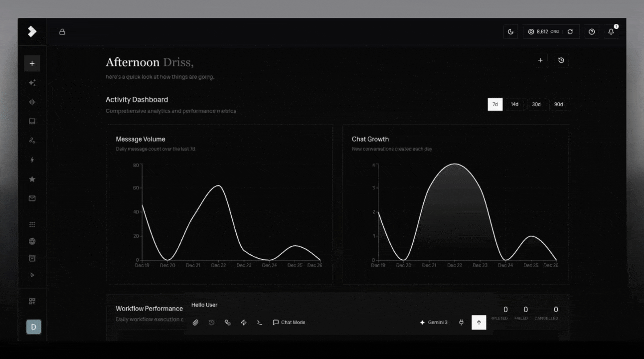
Task: Toggle the lock icon in top bar
Action: click(x=62, y=32)
